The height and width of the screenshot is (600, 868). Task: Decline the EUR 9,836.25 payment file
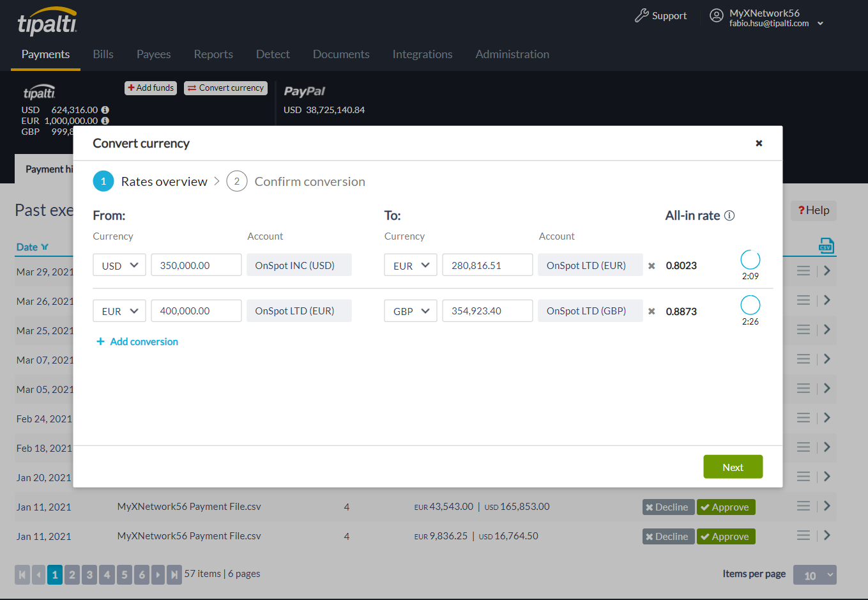click(x=668, y=537)
